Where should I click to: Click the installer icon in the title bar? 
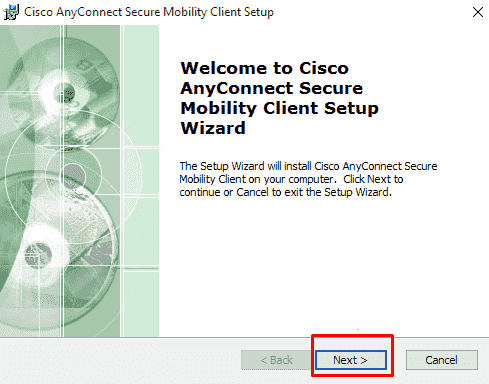pyautogui.click(x=11, y=12)
